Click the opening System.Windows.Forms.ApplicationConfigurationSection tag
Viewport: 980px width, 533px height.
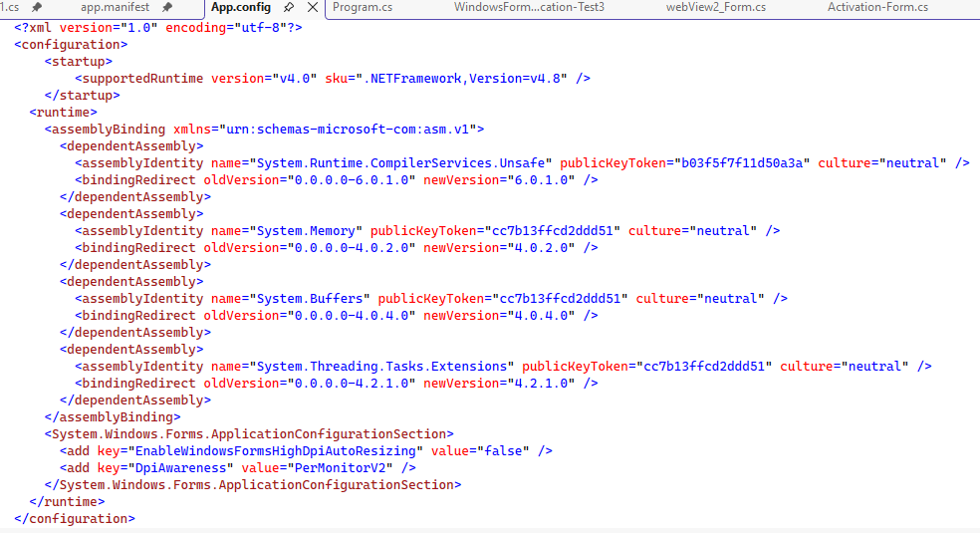click(x=249, y=433)
